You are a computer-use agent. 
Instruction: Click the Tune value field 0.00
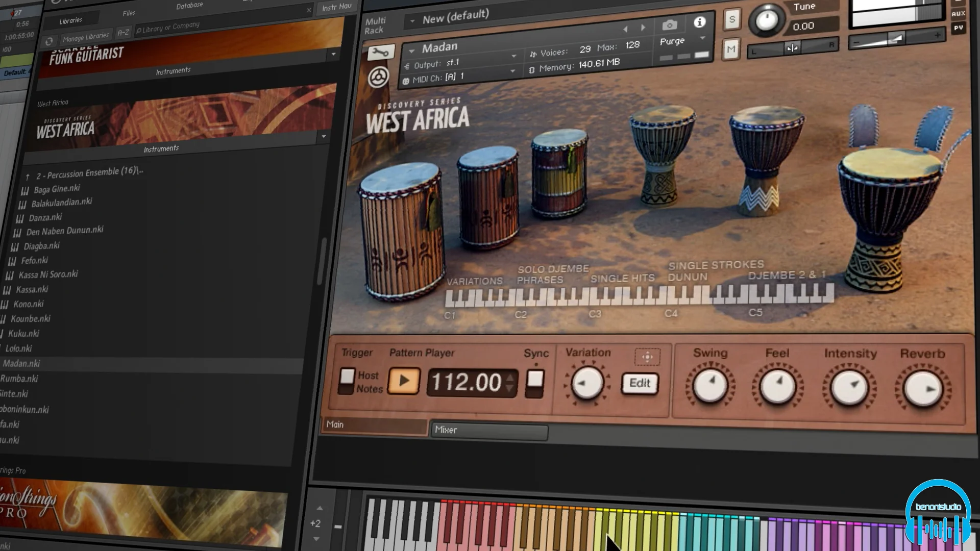814,26
